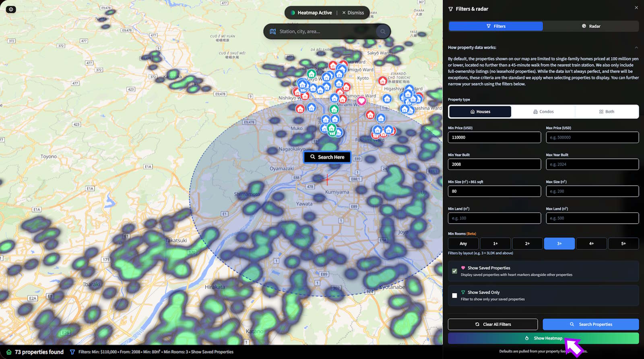
Task: Select Any minimum rooms option
Action: [x=463, y=243]
